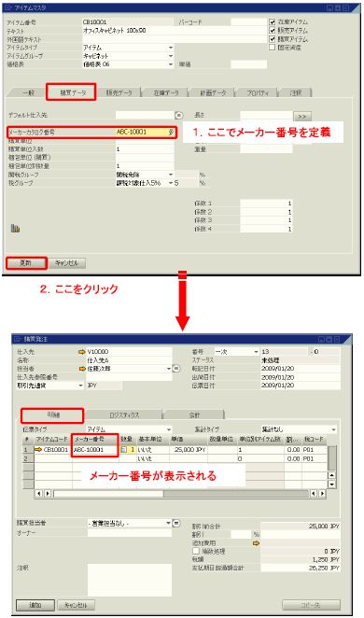The width and height of the screenshot is (364, 618).
Task: Click the orange arrow beside contact person field
Action: [82, 369]
